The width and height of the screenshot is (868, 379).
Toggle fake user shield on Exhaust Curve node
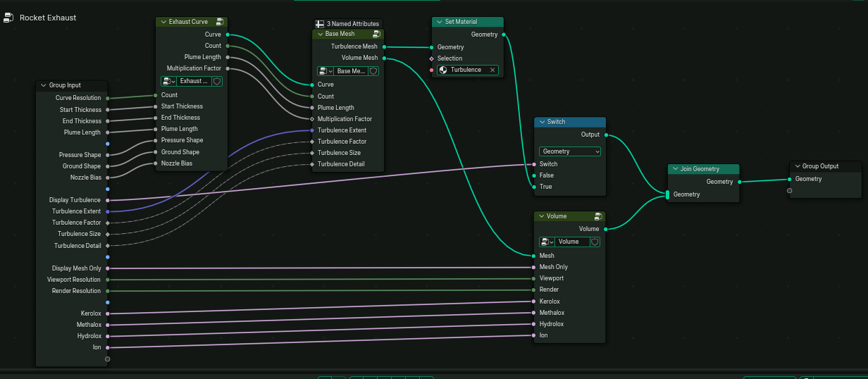(217, 81)
